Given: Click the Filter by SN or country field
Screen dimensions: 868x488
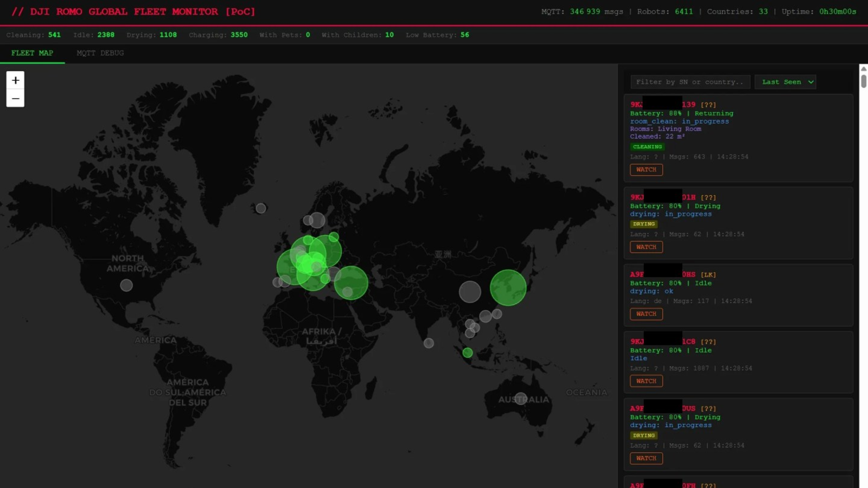Looking at the screenshot, I should click(690, 82).
